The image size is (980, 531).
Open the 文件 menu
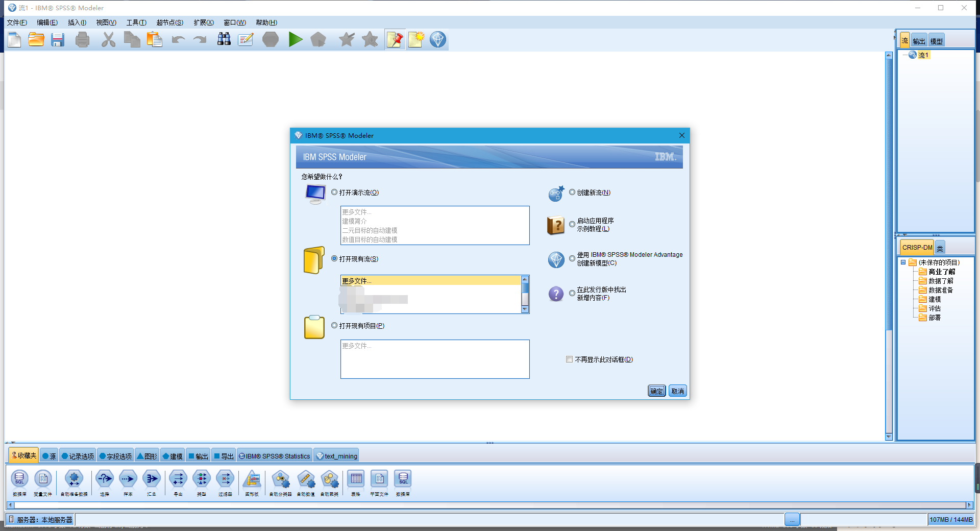coord(17,22)
